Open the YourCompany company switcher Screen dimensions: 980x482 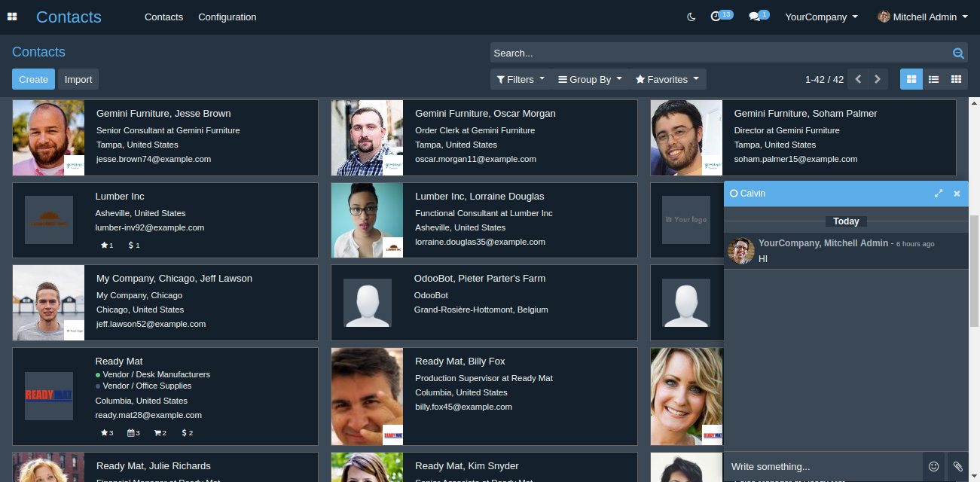coord(821,17)
